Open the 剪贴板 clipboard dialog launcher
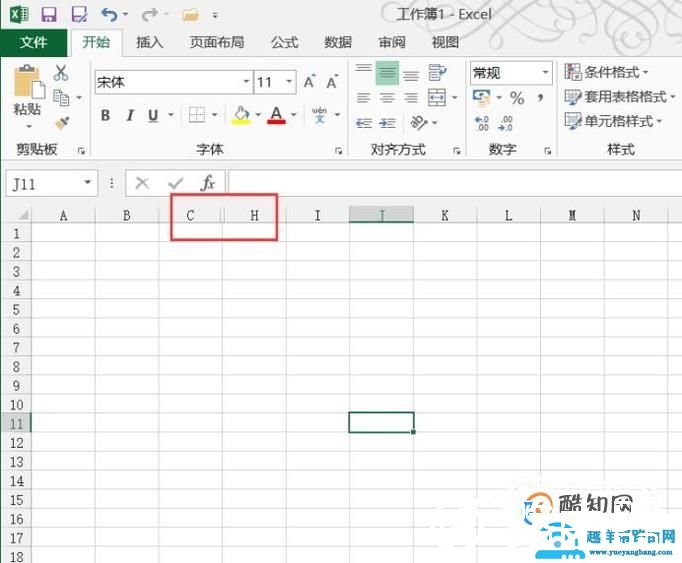The width and height of the screenshot is (682, 563). pos(81,151)
